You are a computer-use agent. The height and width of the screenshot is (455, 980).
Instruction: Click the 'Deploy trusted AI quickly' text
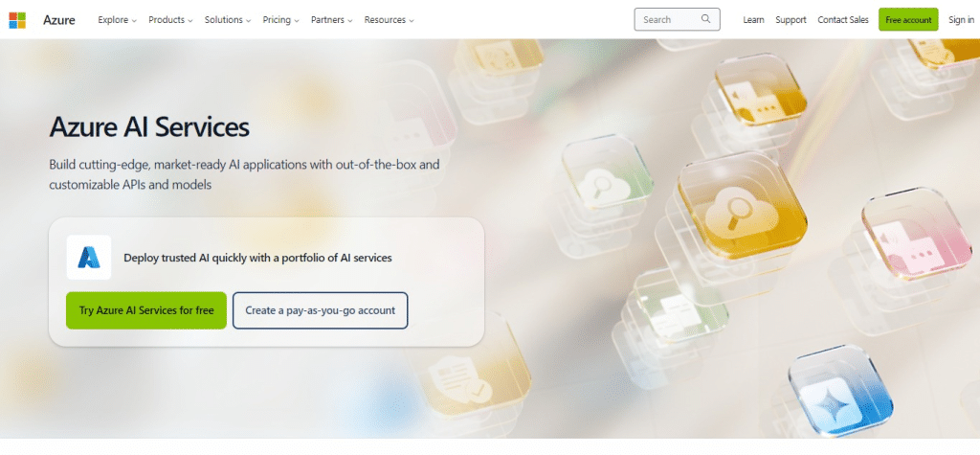pos(257,258)
